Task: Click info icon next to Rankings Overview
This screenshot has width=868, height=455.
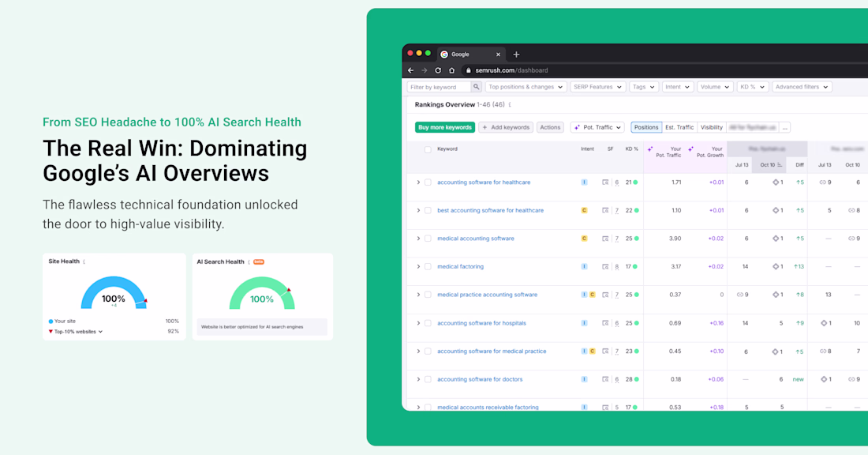Action: coord(510,105)
